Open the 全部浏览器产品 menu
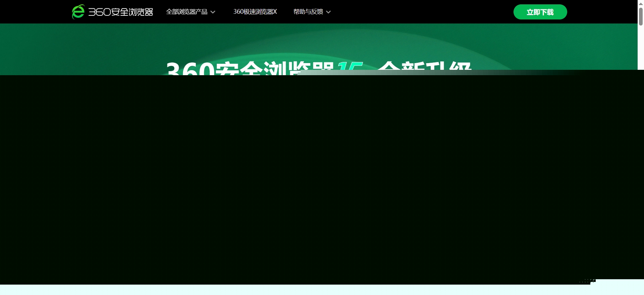Image resolution: width=644 pixels, height=295 pixels. (x=186, y=12)
